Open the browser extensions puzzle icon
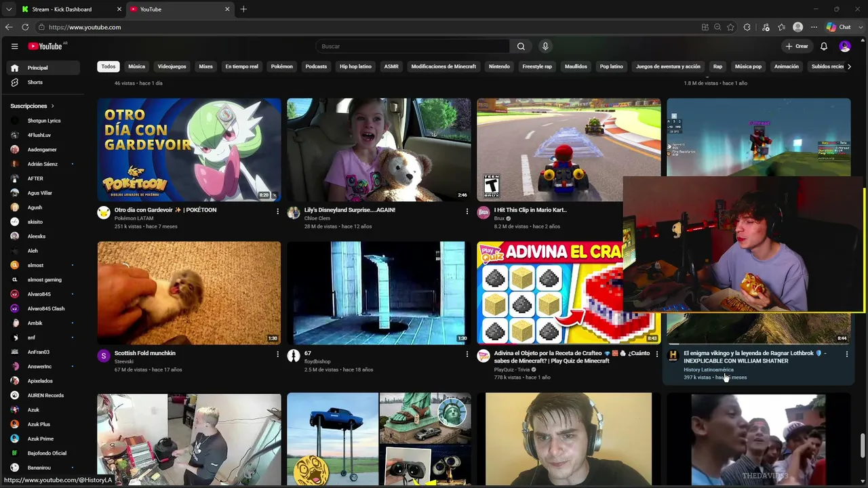 coord(747,27)
